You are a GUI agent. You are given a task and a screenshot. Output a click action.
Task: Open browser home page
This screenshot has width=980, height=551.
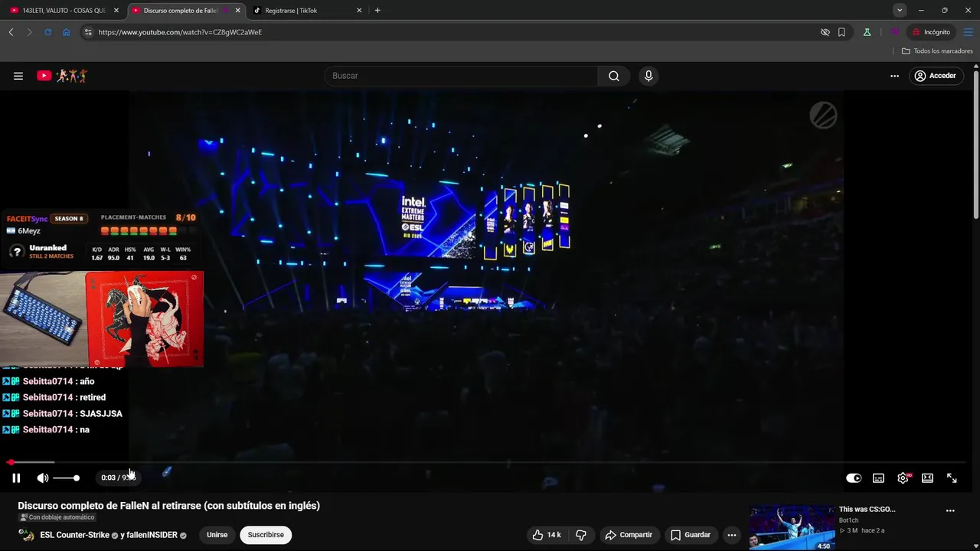tap(67, 32)
